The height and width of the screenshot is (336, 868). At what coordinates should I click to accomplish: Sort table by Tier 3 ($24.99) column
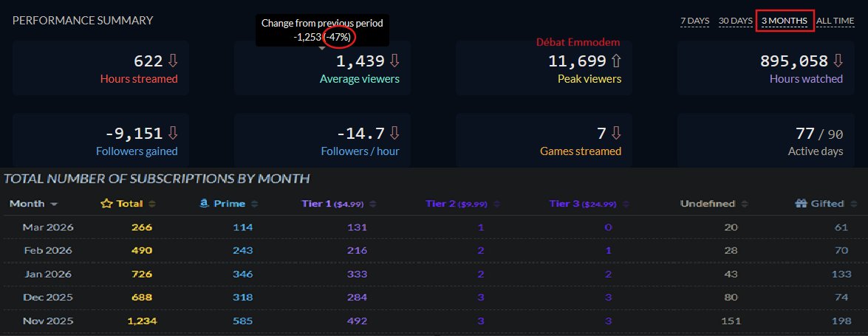tap(589, 204)
